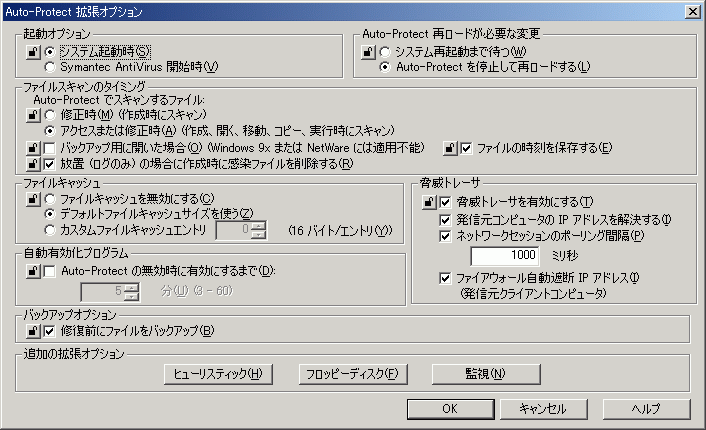Select デフォルトファイルキャッシュサイズを使う radio button
This screenshot has width=706, height=430.
(50, 213)
